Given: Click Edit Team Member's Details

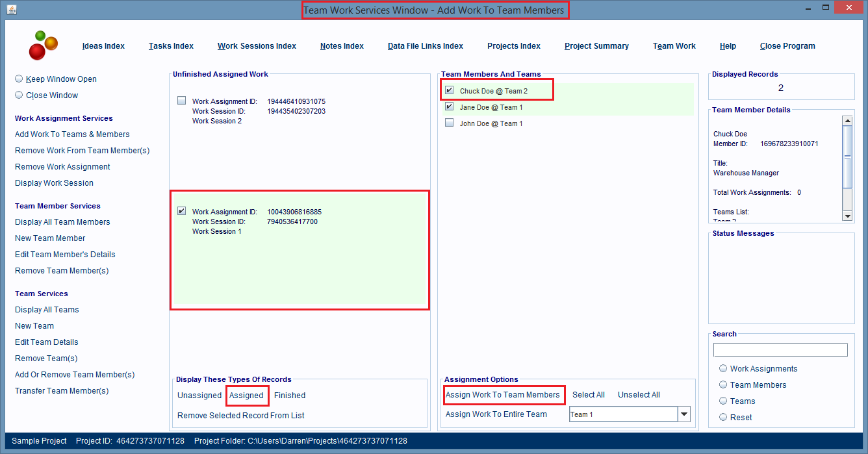Looking at the screenshot, I should [65, 255].
